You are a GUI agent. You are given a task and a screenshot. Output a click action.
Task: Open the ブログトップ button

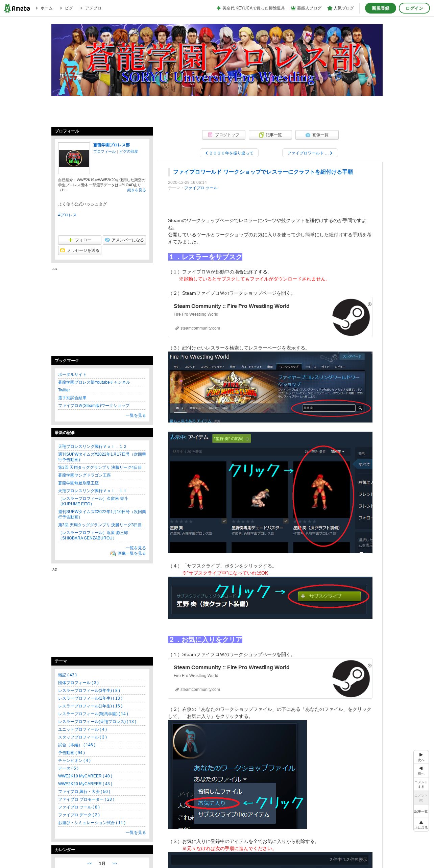click(x=223, y=135)
